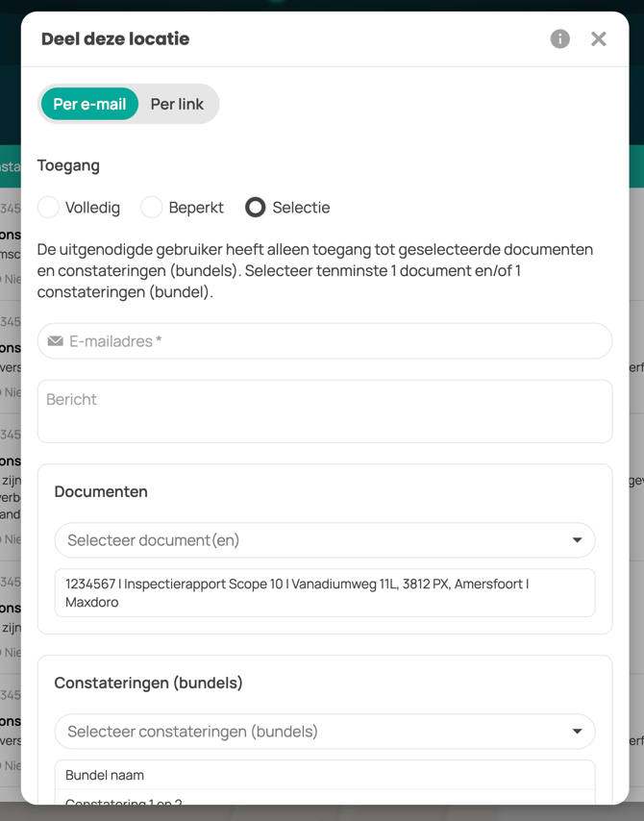Screen dimensions: 644x821
Task: Click the Deel deze locatie title
Action: (x=115, y=39)
